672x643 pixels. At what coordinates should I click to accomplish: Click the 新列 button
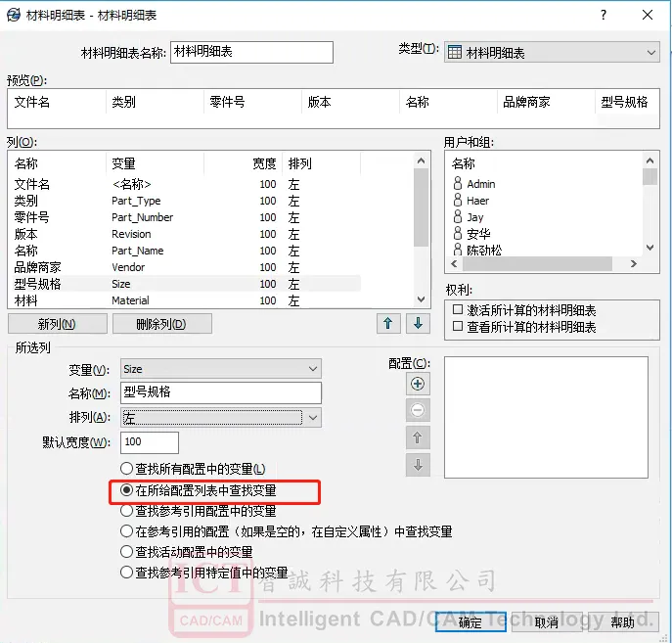(57, 324)
